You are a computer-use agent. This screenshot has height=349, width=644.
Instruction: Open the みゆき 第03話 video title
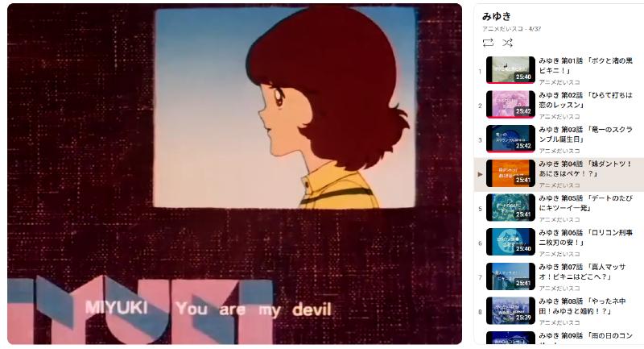click(x=586, y=135)
